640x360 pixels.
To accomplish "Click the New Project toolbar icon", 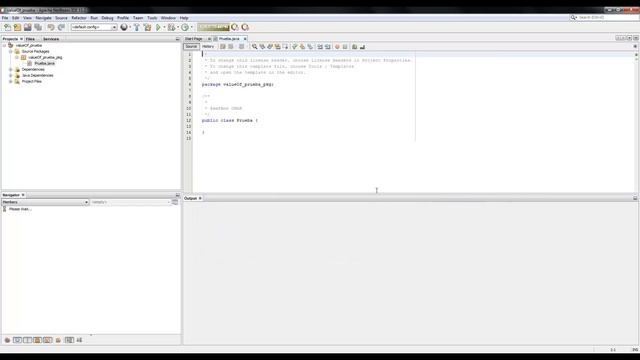I will click(18, 27).
